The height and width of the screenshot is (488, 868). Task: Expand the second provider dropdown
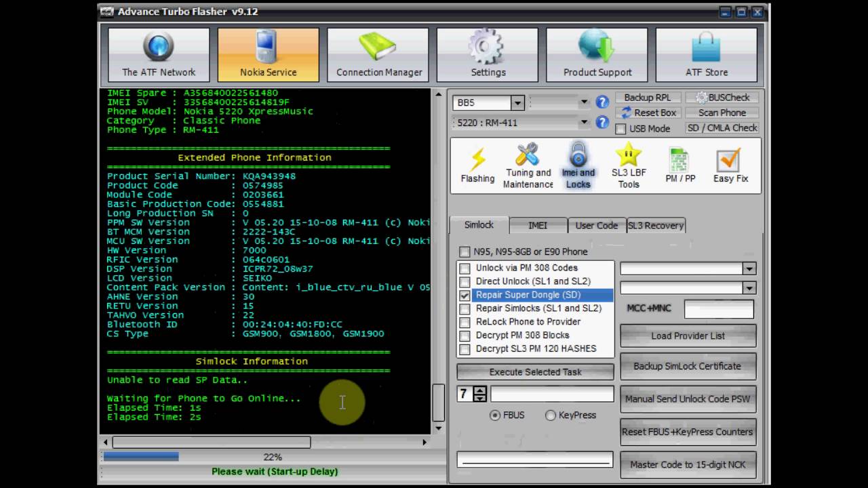749,288
